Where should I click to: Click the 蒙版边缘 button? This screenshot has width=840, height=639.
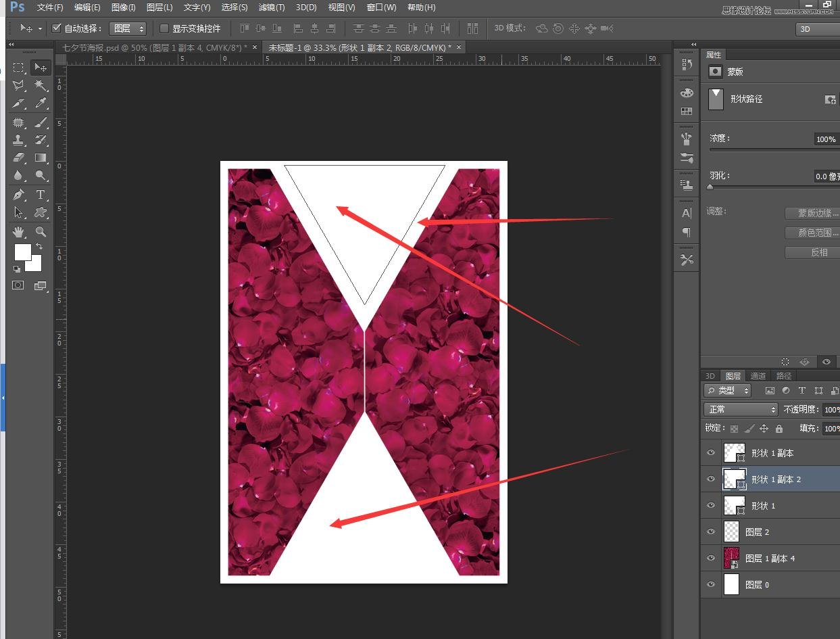point(812,213)
